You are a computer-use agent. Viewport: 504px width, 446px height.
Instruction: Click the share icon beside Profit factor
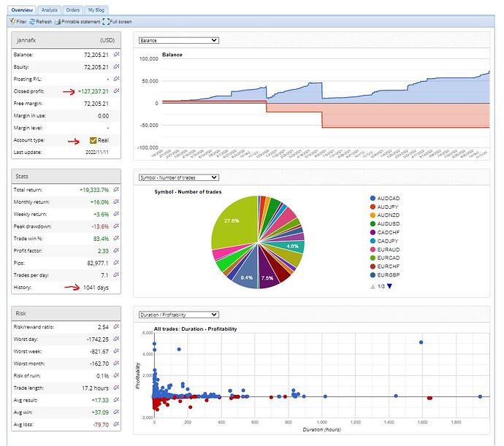(x=116, y=250)
